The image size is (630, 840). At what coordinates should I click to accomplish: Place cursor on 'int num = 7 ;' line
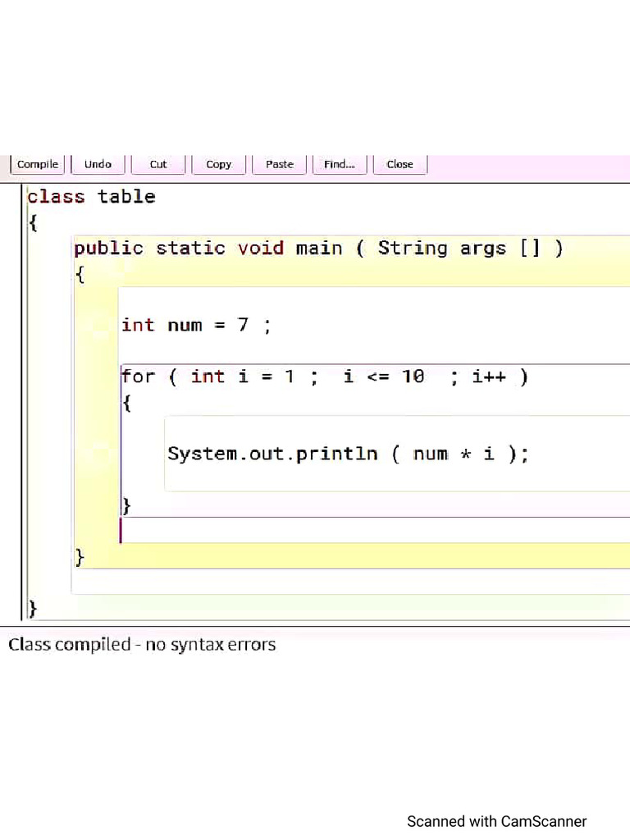(x=196, y=325)
